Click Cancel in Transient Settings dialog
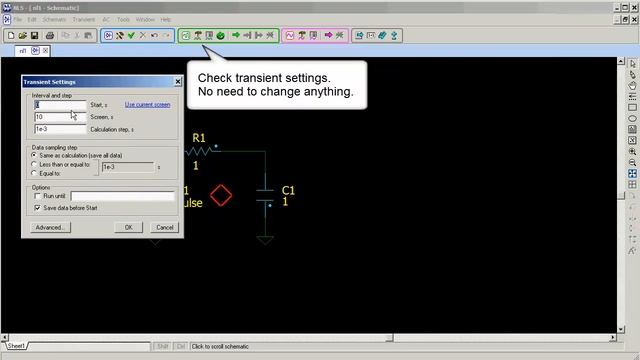This screenshot has height=360, width=640. click(164, 227)
